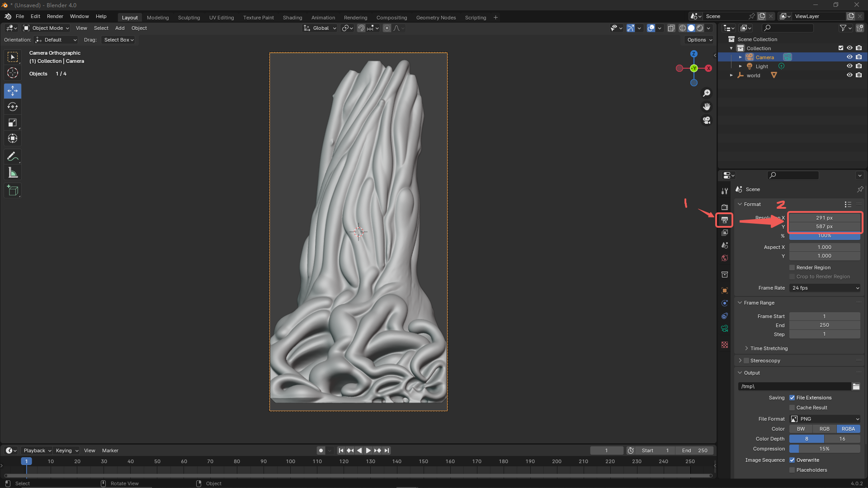Switch to the Shading workspace tab

(292, 18)
